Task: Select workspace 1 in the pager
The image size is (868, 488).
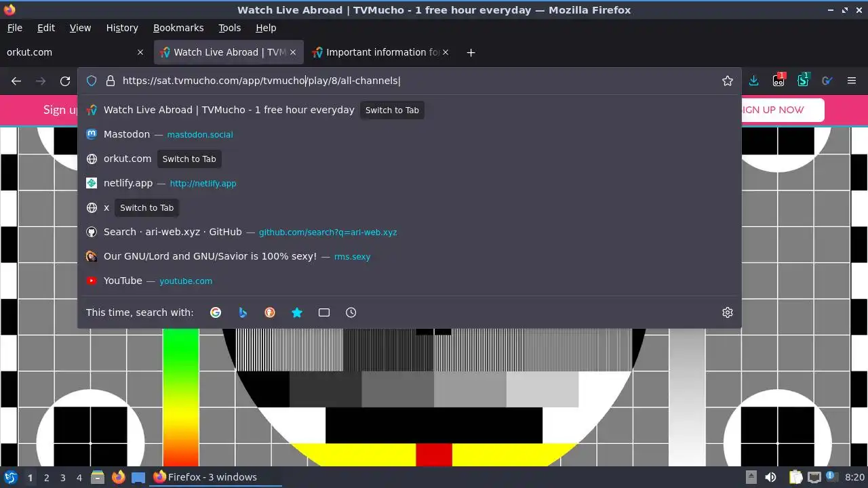Action: click(x=30, y=477)
